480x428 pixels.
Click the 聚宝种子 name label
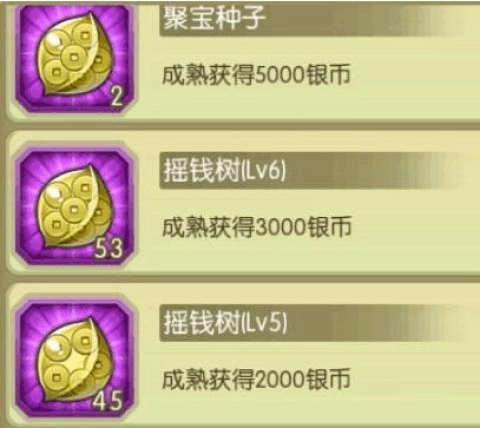pyautogui.click(x=214, y=18)
